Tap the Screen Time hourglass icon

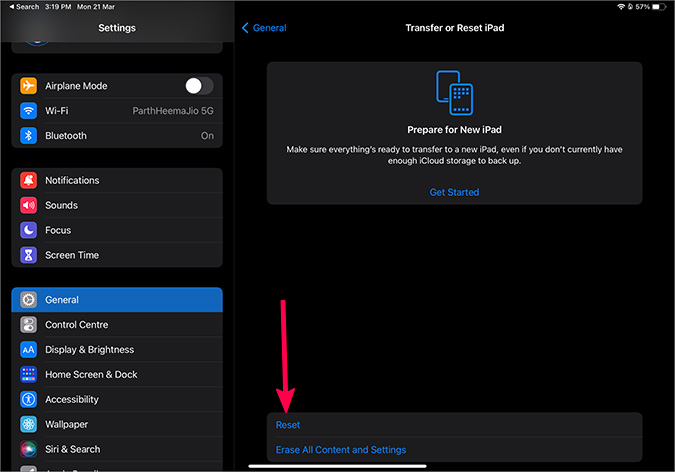click(28, 255)
